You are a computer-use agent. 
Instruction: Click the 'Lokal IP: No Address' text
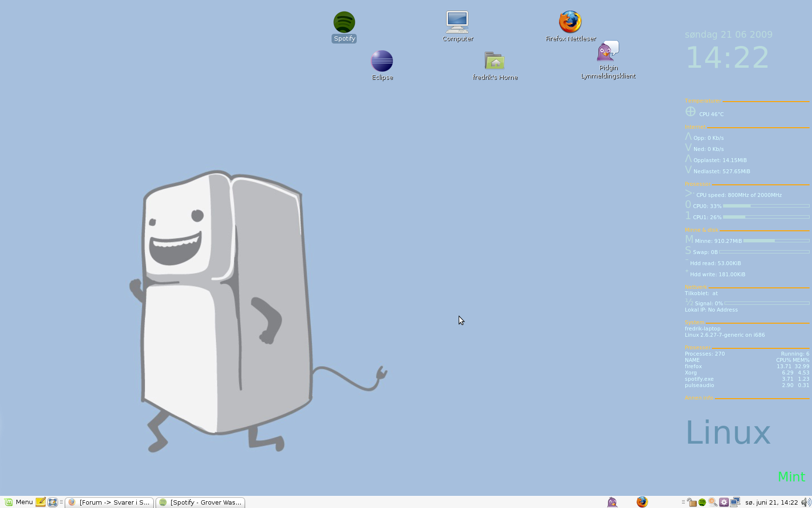(x=711, y=310)
